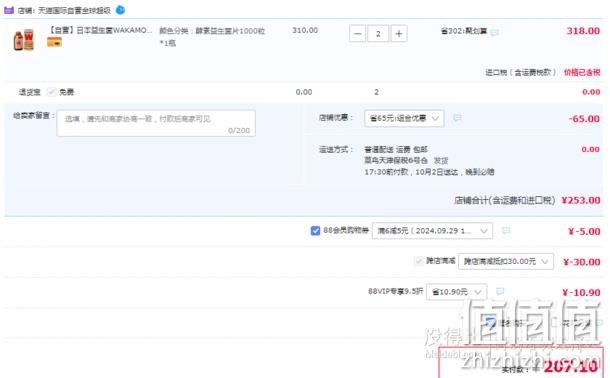Click comment icon beside 店铺优惠 dropdown
The image size is (610, 378).
[x=458, y=118]
